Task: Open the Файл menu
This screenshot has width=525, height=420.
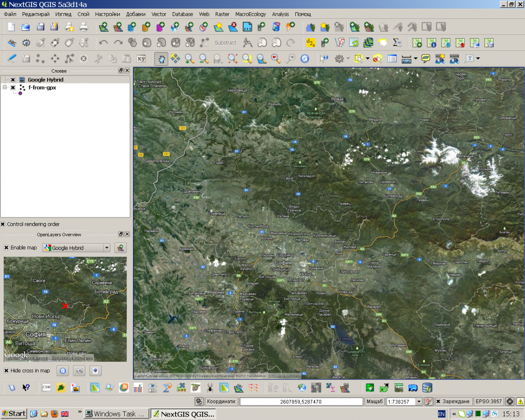Action: point(10,14)
